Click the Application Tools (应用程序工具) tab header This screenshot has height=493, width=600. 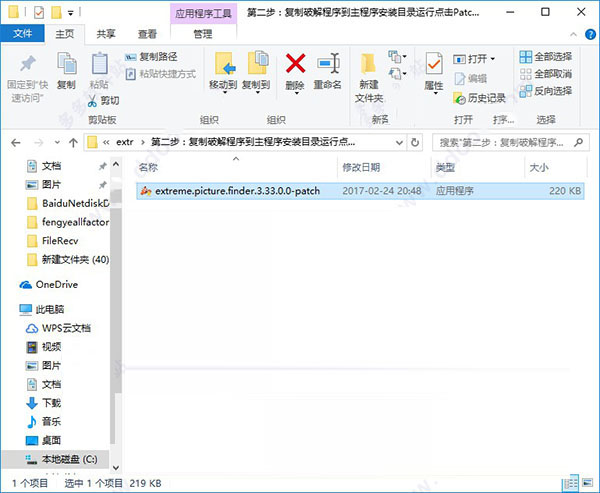tap(203, 14)
